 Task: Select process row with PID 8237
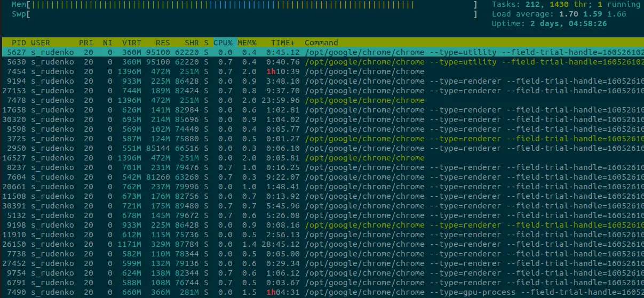coord(322,167)
